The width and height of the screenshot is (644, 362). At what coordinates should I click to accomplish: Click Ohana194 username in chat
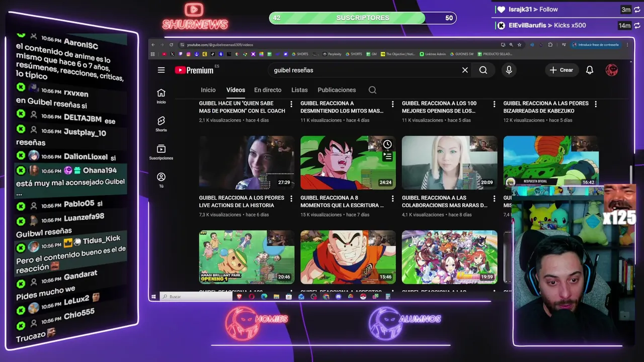(100, 170)
